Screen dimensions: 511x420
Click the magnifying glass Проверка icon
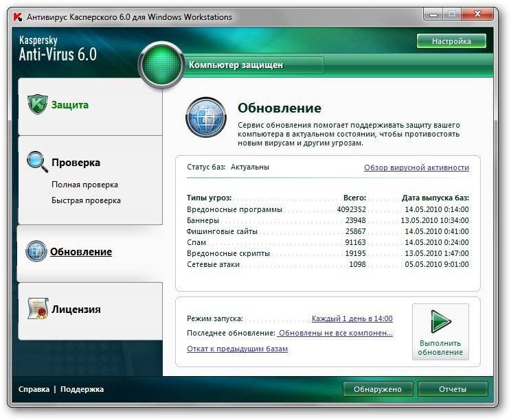[38, 162]
